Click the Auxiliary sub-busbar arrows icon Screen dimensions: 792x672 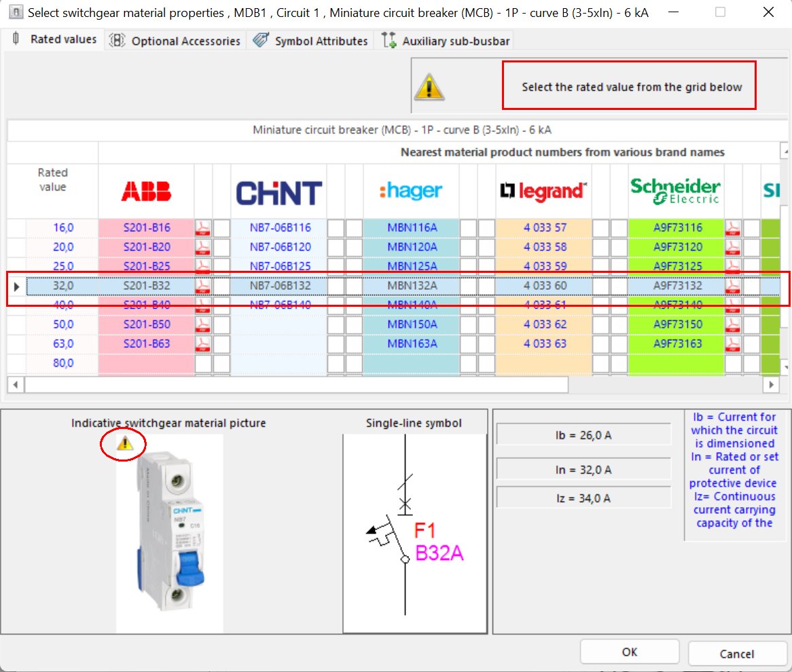point(389,40)
